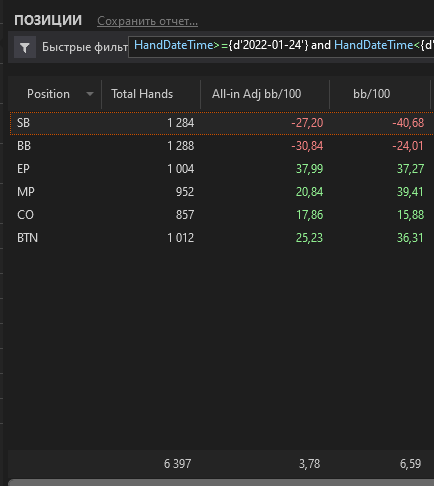
Task: Select the BTN position row
Action: 222,238
